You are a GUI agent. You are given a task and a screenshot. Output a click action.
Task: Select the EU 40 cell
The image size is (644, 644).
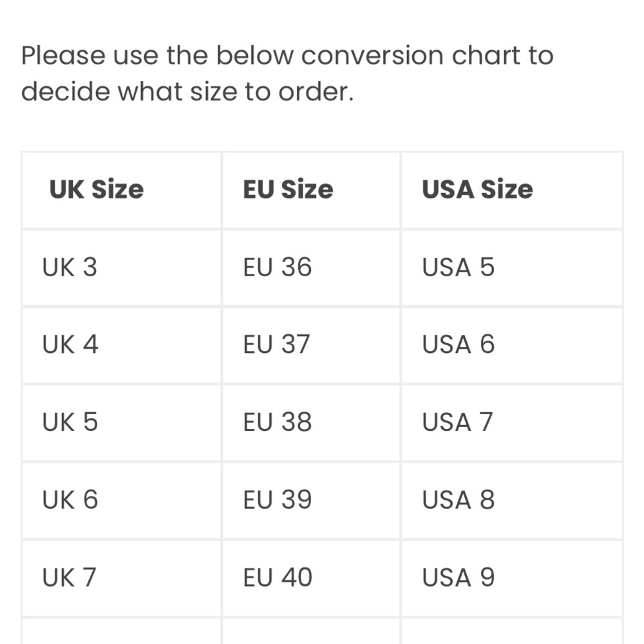pyautogui.click(x=311, y=578)
